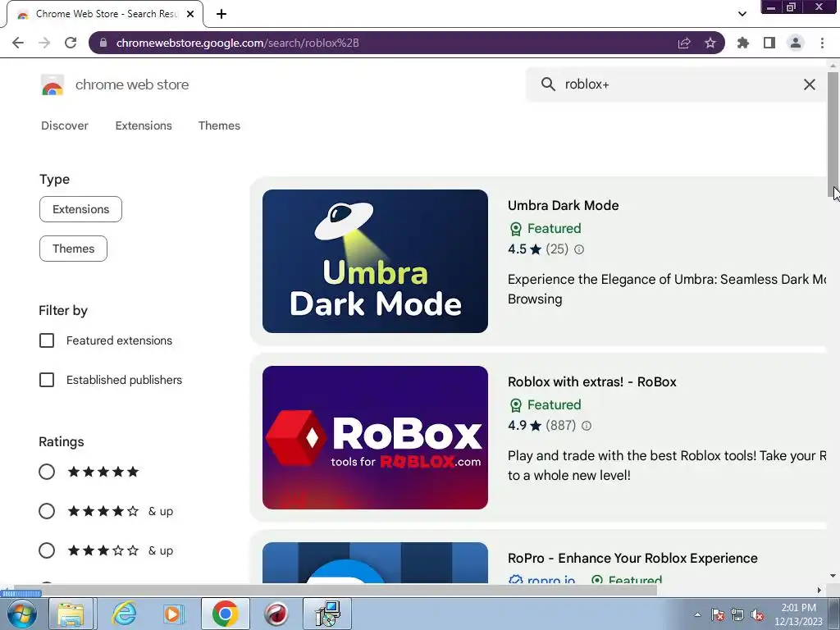Select the five-star rating filter

point(47,472)
